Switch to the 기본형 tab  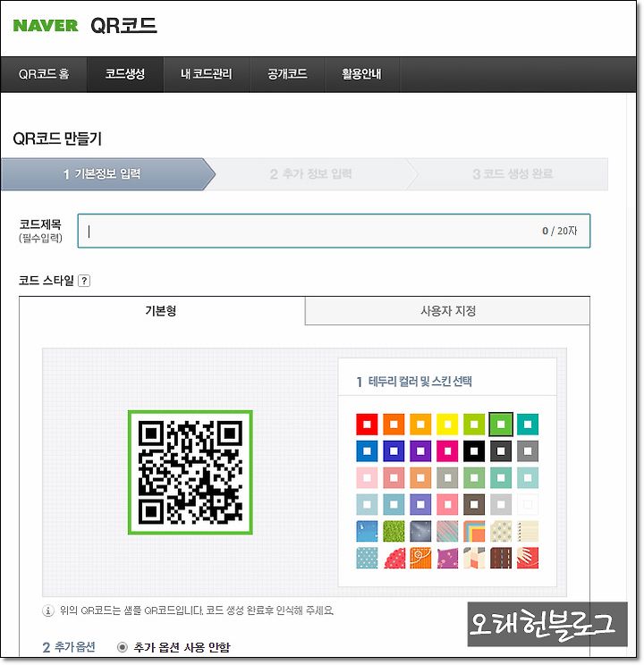[x=161, y=311]
